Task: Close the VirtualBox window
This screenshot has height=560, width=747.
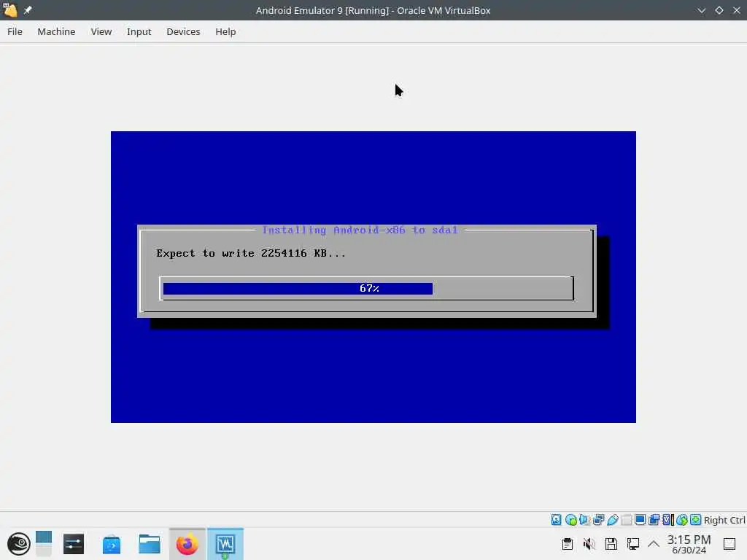Action: [737, 10]
